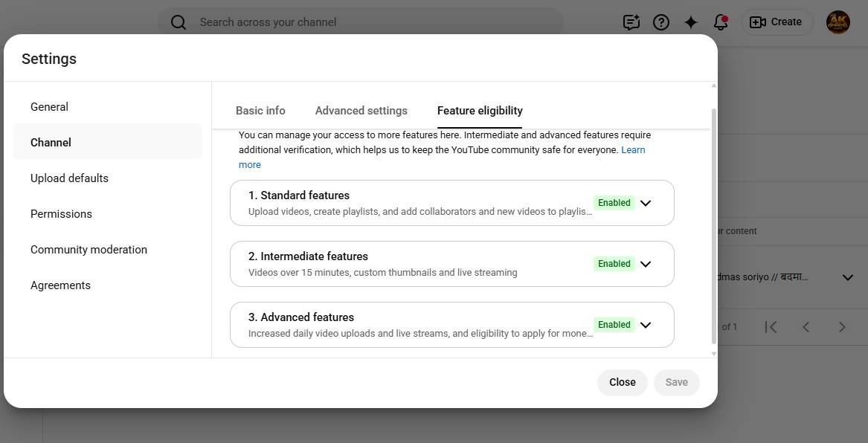The height and width of the screenshot is (443, 868).
Task: Switch to the Advanced settings tab
Action: 361,111
